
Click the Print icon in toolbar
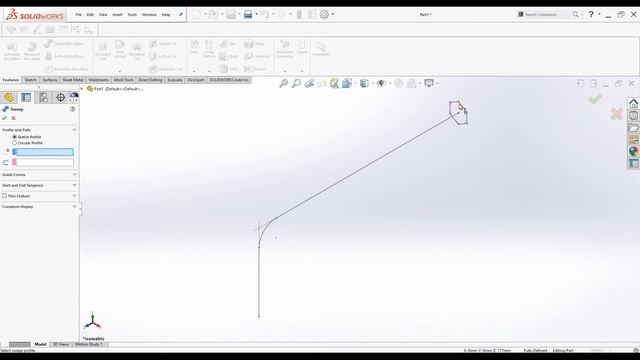click(248, 14)
